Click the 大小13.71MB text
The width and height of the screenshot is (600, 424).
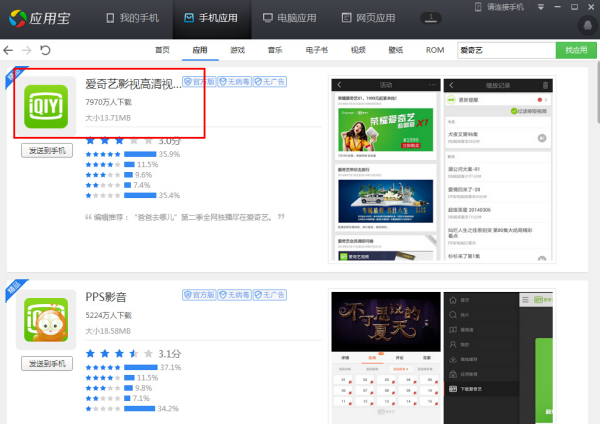point(108,118)
